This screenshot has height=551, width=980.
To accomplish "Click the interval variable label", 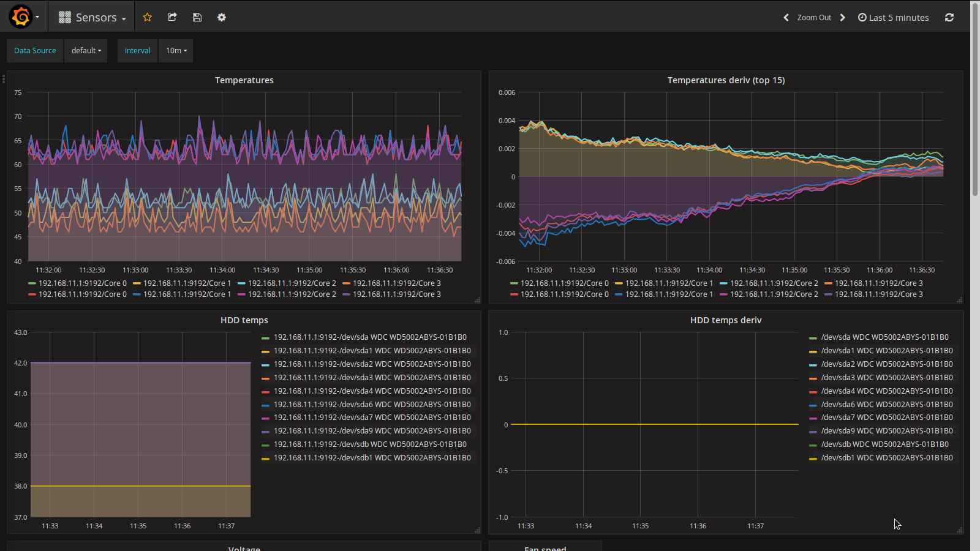I will click(x=138, y=51).
